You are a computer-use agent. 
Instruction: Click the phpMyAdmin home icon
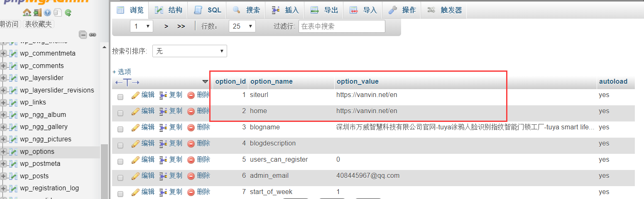[x=27, y=12]
